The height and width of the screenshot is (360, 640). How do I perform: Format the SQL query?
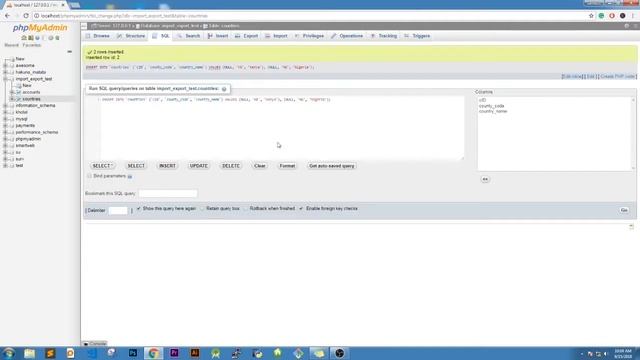[287, 166]
